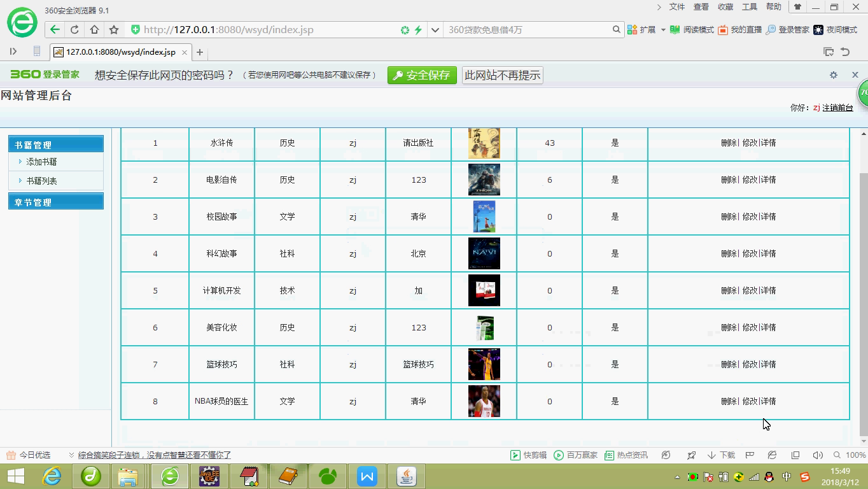Close the index.jsp browser tab
868x489 pixels.
click(x=185, y=52)
